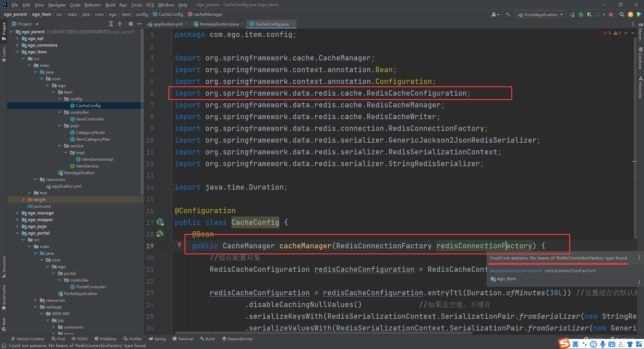Toggle tool window bars via bottom-left square
The width and height of the screenshot is (644, 349).
(x=4, y=346)
